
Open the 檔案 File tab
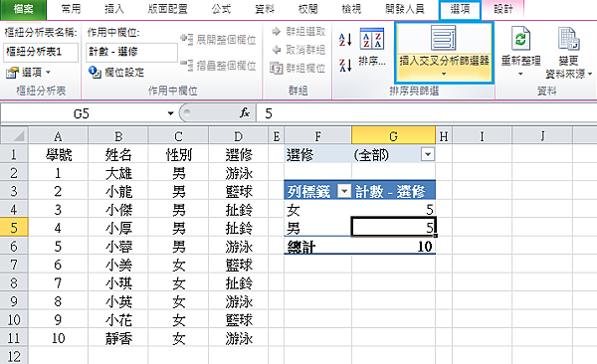(x=23, y=9)
